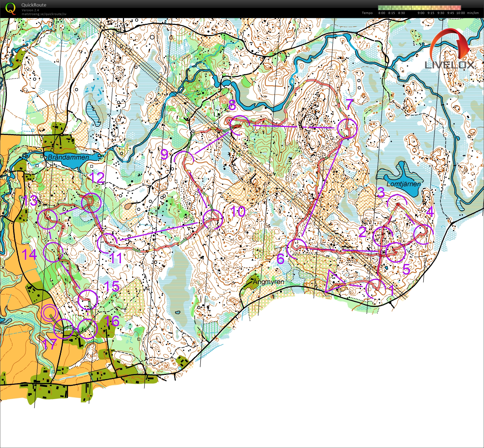Click control circle 15 on the course
Viewport: 484px width, 448px height.
[x=88, y=300]
